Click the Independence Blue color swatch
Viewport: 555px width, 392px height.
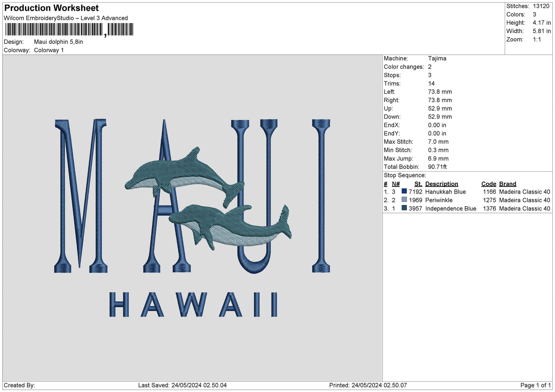tap(404, 208)
